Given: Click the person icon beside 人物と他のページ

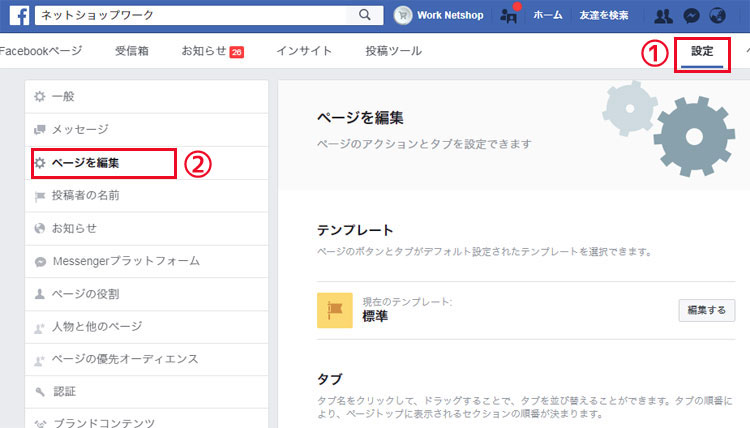Looking at the screenshot, I should [x=40, y=328].
